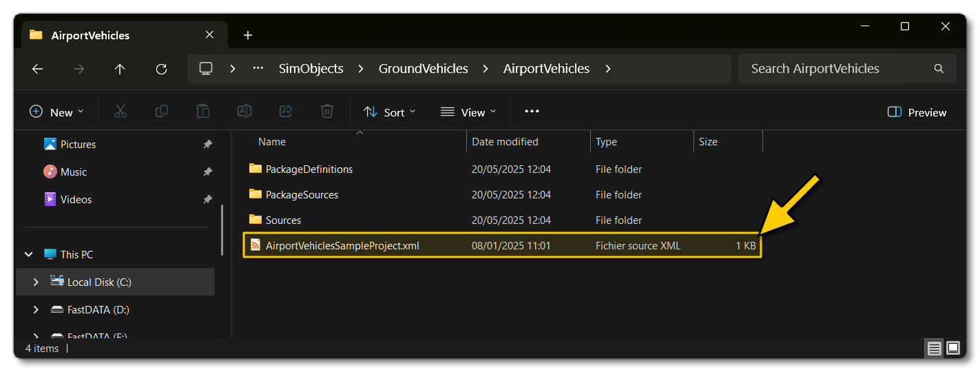Click the Delete trash can icon

click(327, 112)
